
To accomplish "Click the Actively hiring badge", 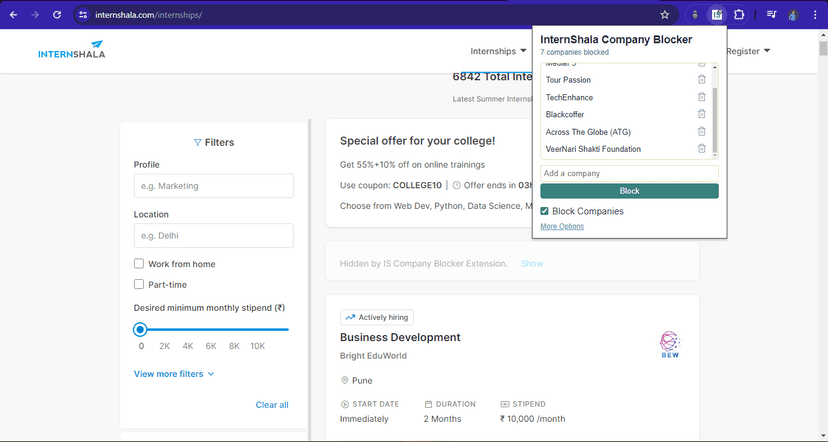I will pyautogui.click(x=377, y=317).
